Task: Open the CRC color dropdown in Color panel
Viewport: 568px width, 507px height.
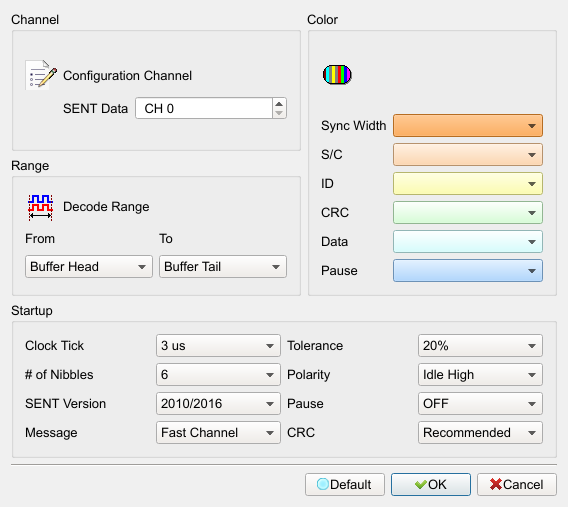Action: click(x=468, y=213)
